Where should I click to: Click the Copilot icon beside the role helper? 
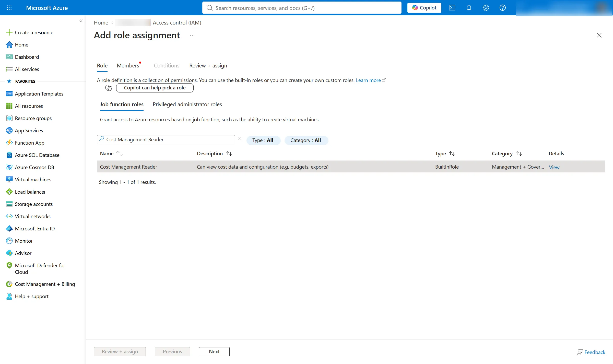click(x=109, y=88)
